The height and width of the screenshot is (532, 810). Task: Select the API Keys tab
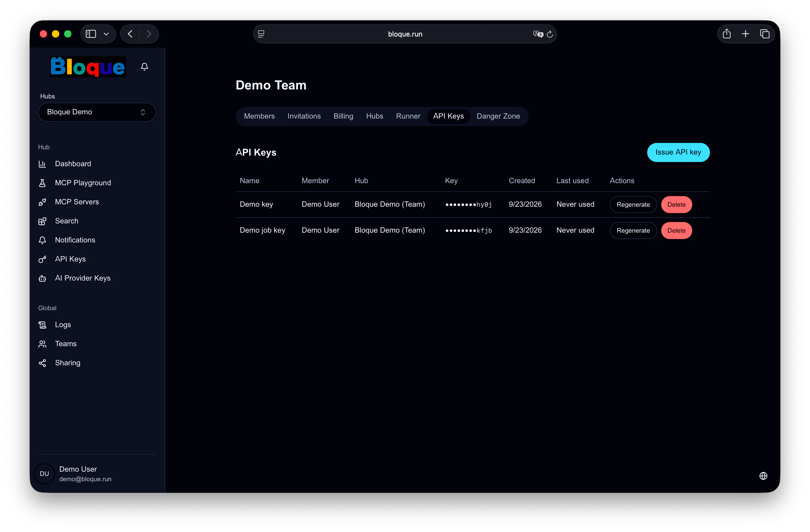[449, 116]
